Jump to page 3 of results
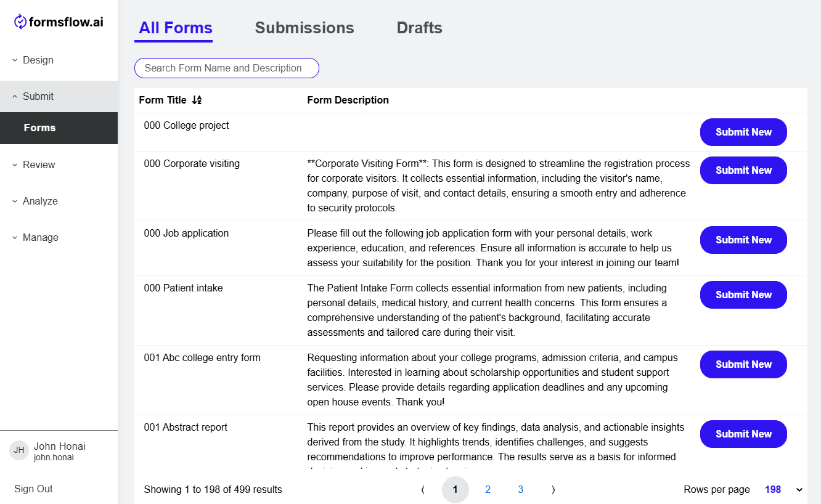821x504 pixels. coord(521,490)
